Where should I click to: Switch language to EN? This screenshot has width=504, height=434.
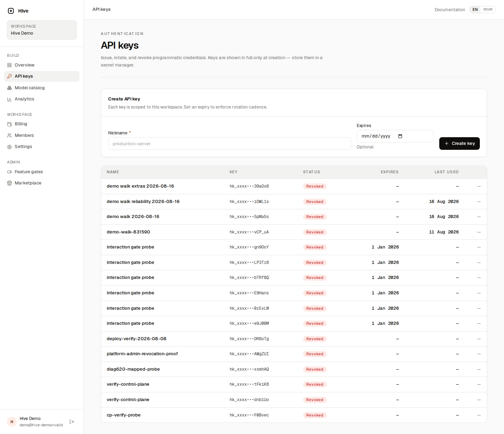pos(475,10)
